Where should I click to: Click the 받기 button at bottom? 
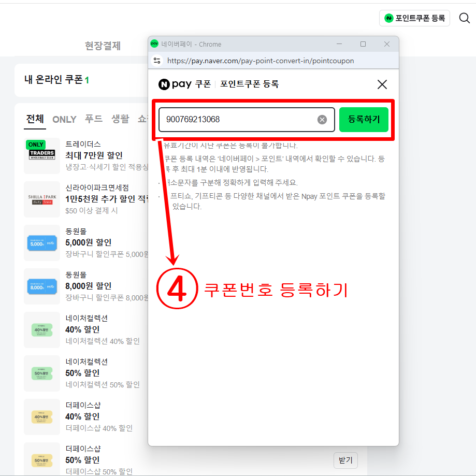345,460
